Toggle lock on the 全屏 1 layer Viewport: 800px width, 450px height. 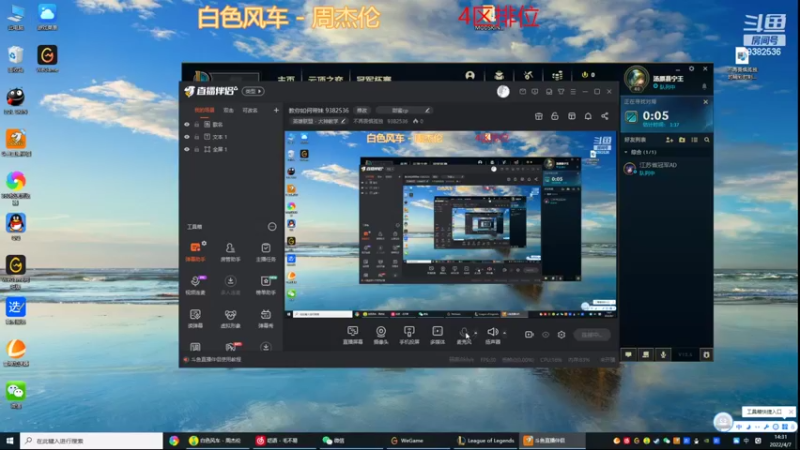coord(196,149)
